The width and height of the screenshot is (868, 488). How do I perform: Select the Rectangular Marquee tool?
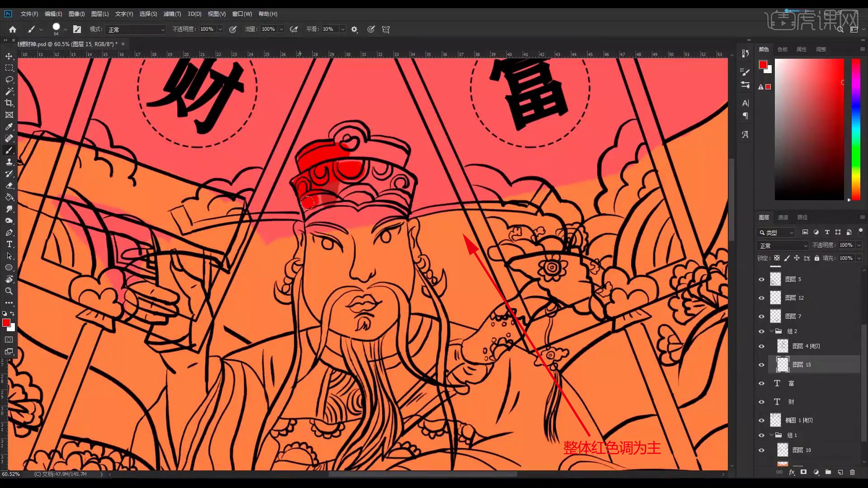(9, 68)
